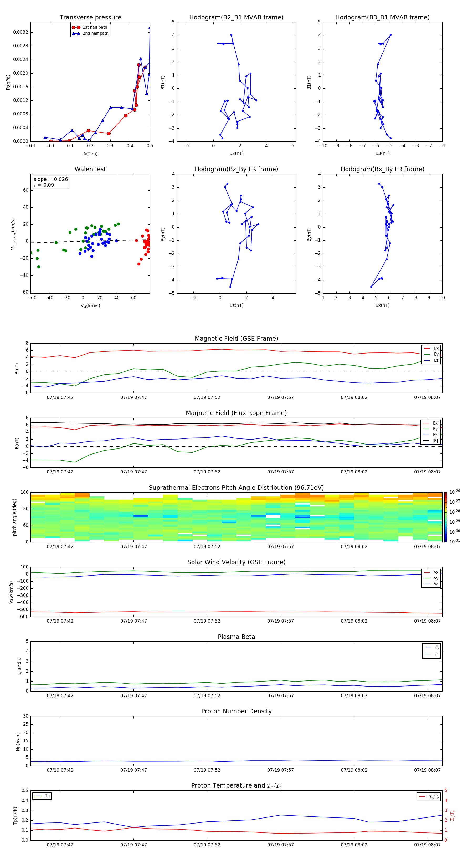Screen dimensions: 473x868
Task: Click the 'Magnetic Field (Flux Rope Frame)' title
Action: (236, 413)
